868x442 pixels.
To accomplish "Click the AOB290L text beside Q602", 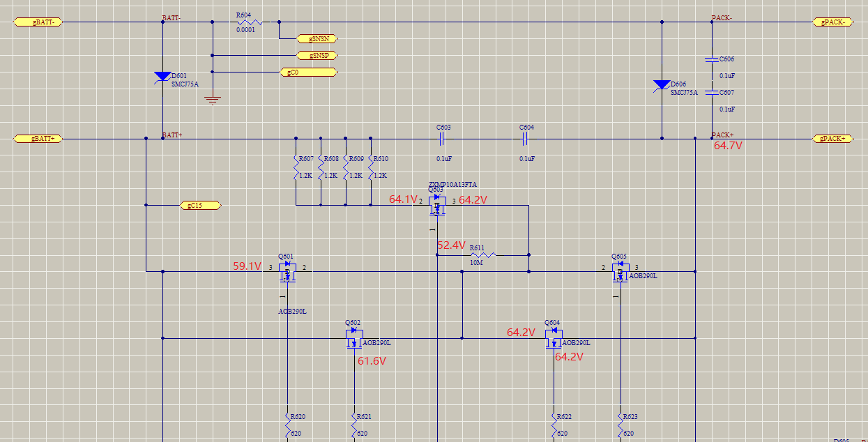I will 376,343.
